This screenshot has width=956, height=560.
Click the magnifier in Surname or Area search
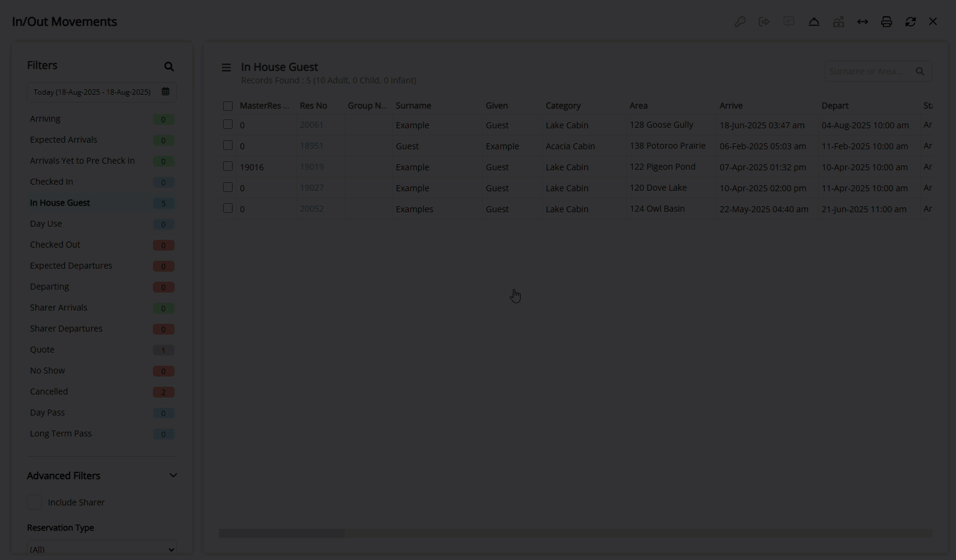(920, 71)
